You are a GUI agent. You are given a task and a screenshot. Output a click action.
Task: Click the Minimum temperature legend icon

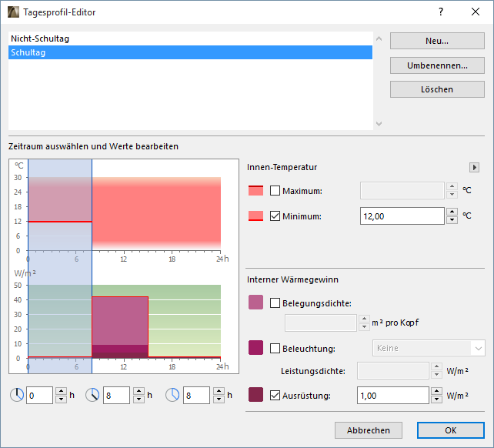255,216
